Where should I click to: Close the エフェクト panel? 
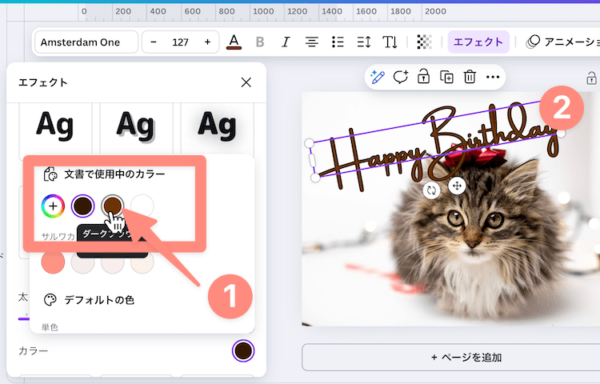[246, 82]
